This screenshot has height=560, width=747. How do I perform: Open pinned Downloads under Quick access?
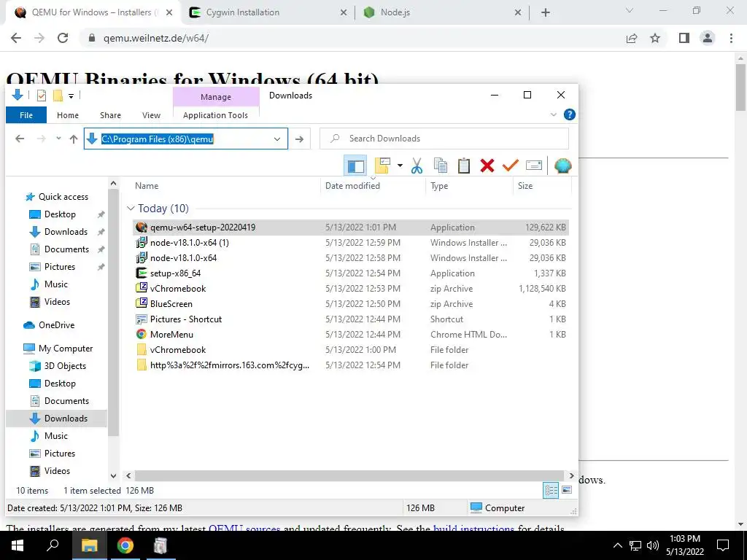pyautogui.click(x=66, y=232)
